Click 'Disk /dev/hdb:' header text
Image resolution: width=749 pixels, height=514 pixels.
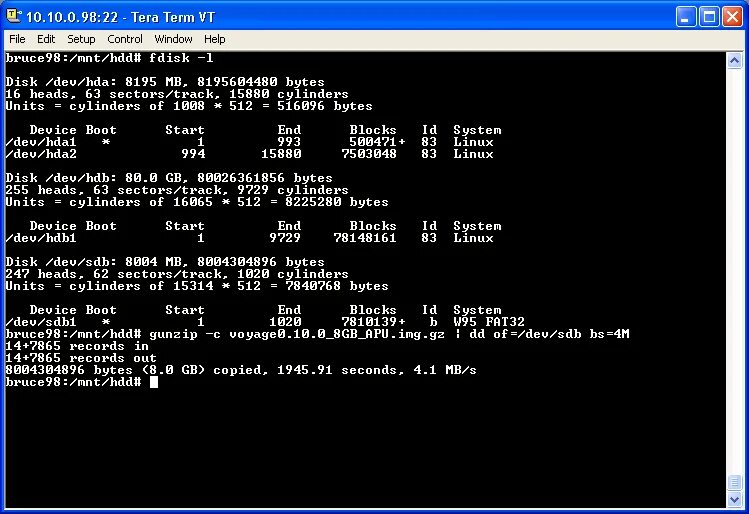point(61,178)
